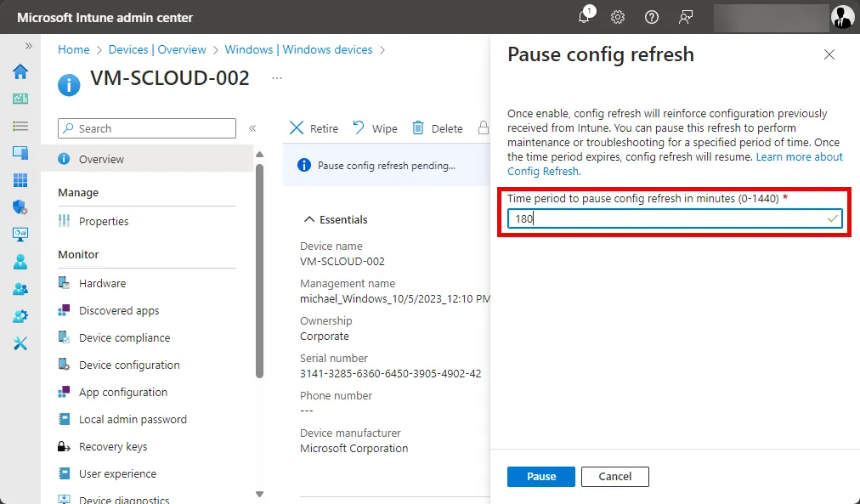Click the menu scrollbar up arrow
Image resolution: width=860 pixels, height=504 pixels.
(259, 154)
